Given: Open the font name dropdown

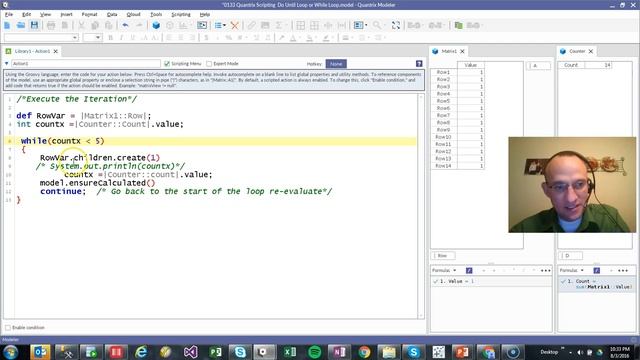Looking at the screenshot, I should coord(75,38).
